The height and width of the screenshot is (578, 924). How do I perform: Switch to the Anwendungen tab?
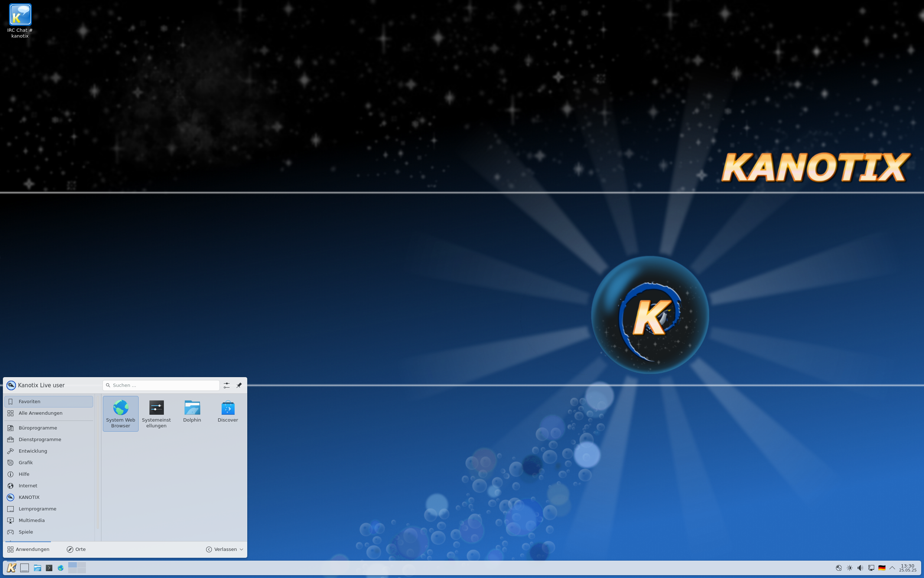coord(28,549)
